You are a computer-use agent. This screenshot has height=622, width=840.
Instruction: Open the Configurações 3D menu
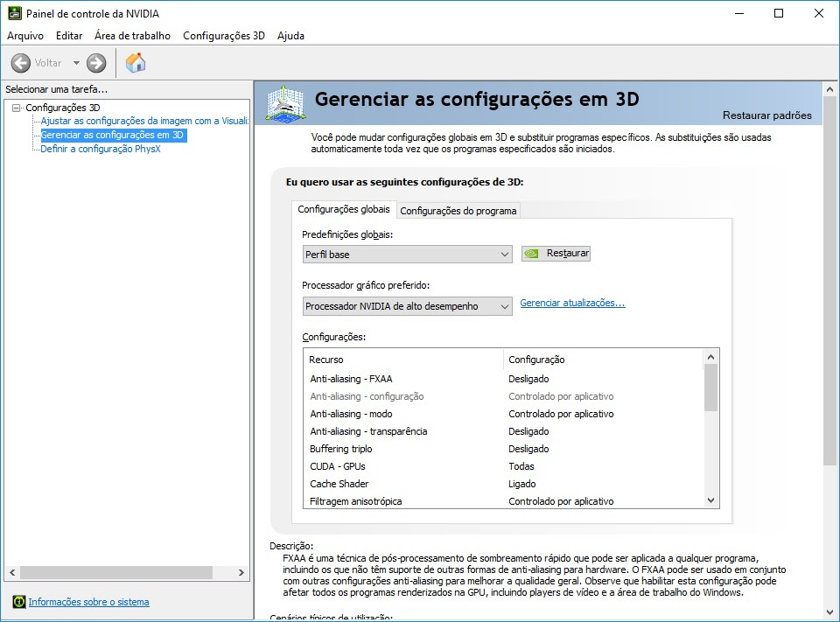click(x=224, y=36)
